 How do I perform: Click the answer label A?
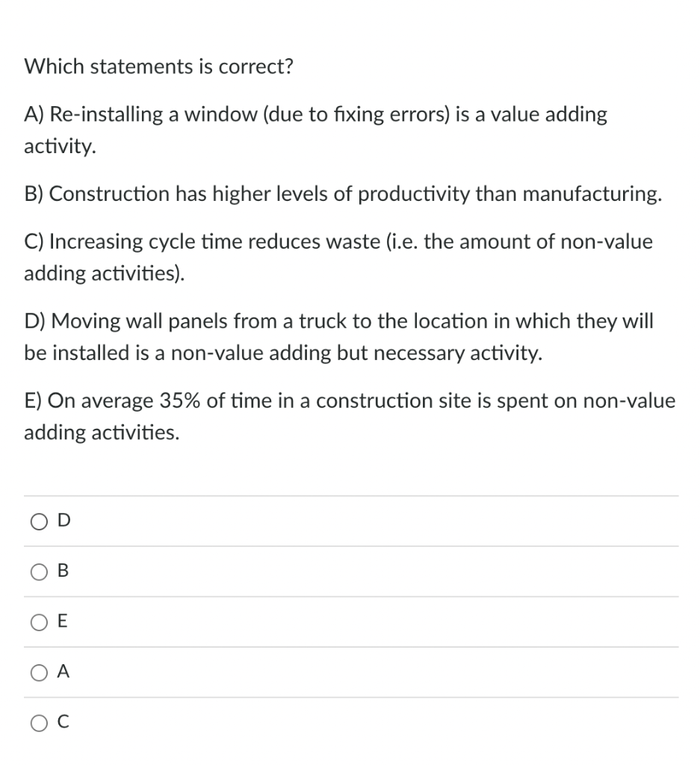click(63, 671)
